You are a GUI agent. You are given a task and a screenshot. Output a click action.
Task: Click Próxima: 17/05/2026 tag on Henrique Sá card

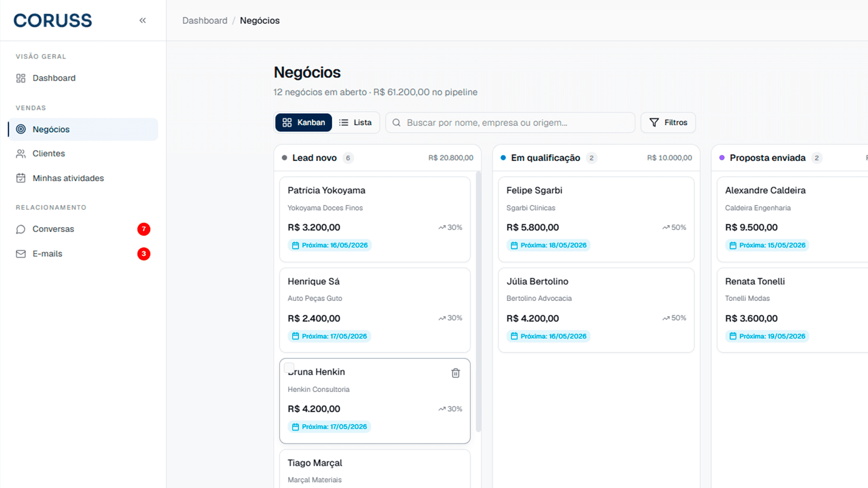point(329,336)
